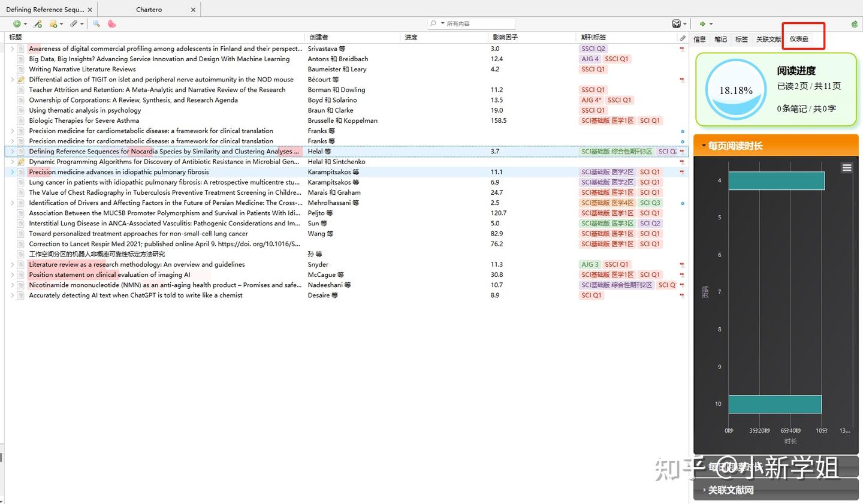Open the chart hamburger menu icon
This screenshot has width=863, height=504.
tap(847, 168)
